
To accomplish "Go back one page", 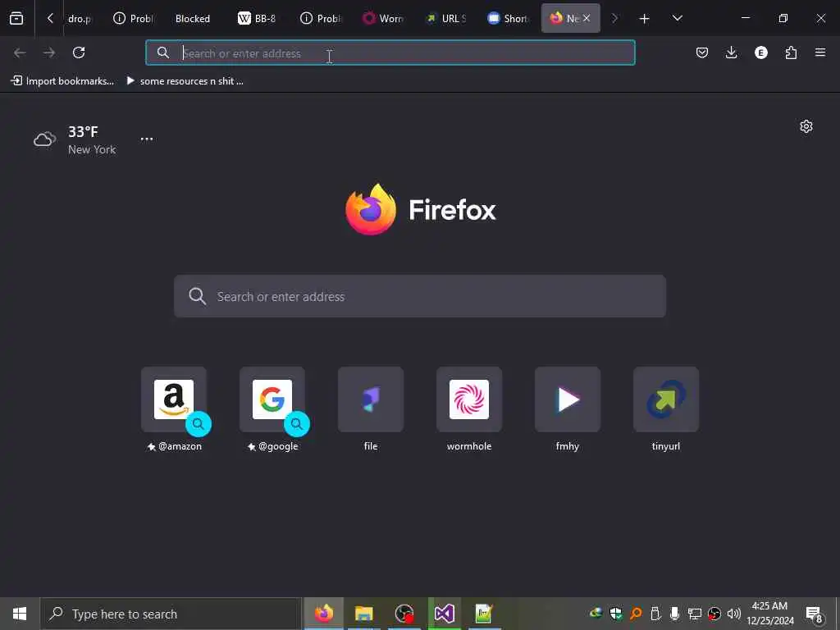I will 20,52.
